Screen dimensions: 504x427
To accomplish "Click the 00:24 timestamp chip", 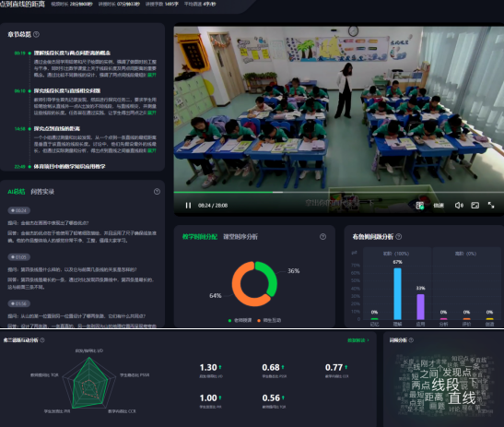I will [19, 210].
